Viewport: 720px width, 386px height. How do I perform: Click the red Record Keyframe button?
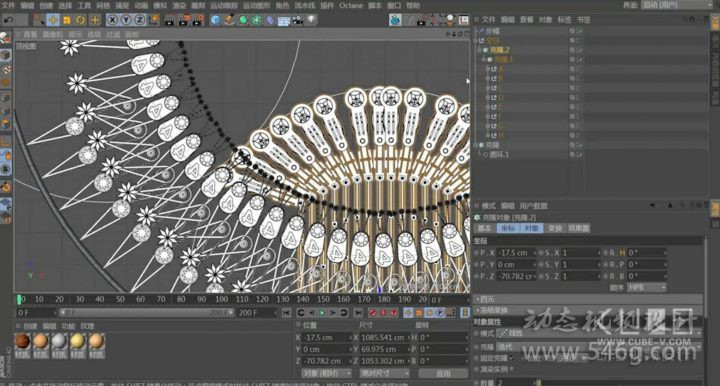[373, 313]
